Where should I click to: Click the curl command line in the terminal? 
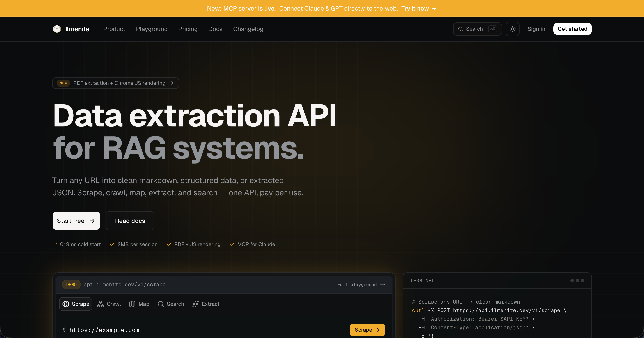coord(489,310)
